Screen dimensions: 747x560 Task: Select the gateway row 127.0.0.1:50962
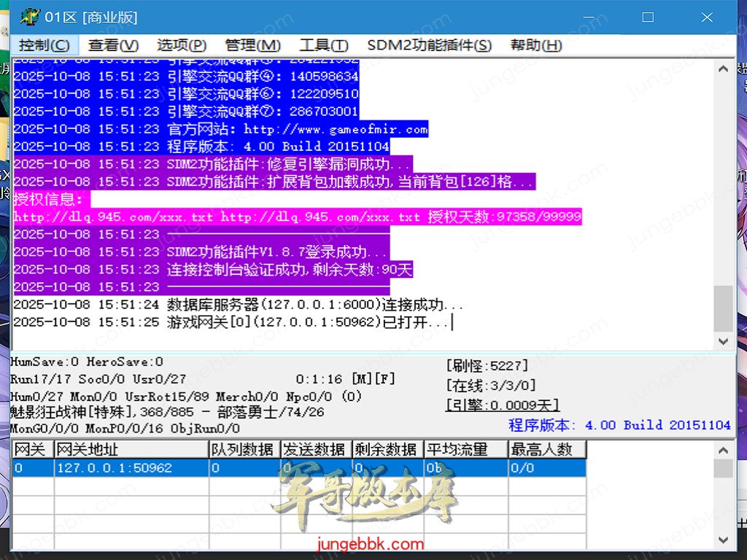point(131,468)
